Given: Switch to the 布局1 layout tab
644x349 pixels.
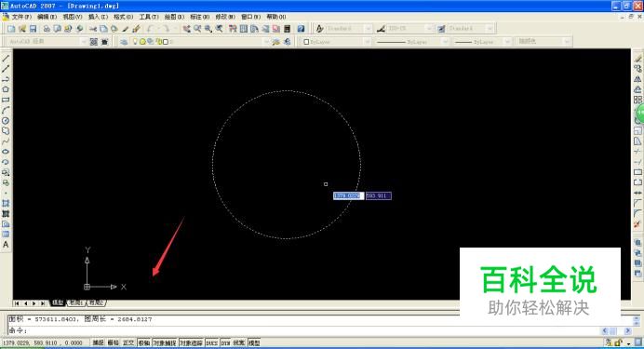Looking at the screenshot, I should [x=75, y=303].
